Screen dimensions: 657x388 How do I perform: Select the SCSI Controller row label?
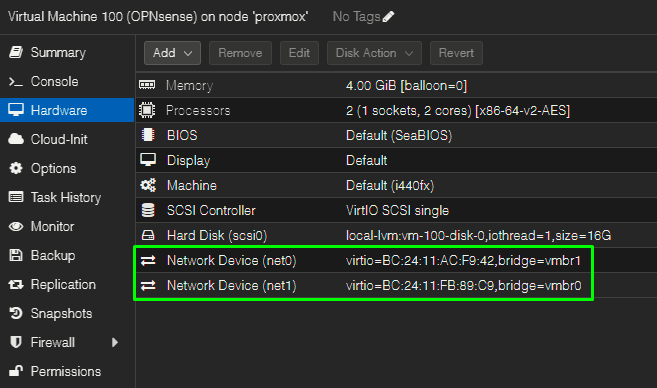pos(211,210)
